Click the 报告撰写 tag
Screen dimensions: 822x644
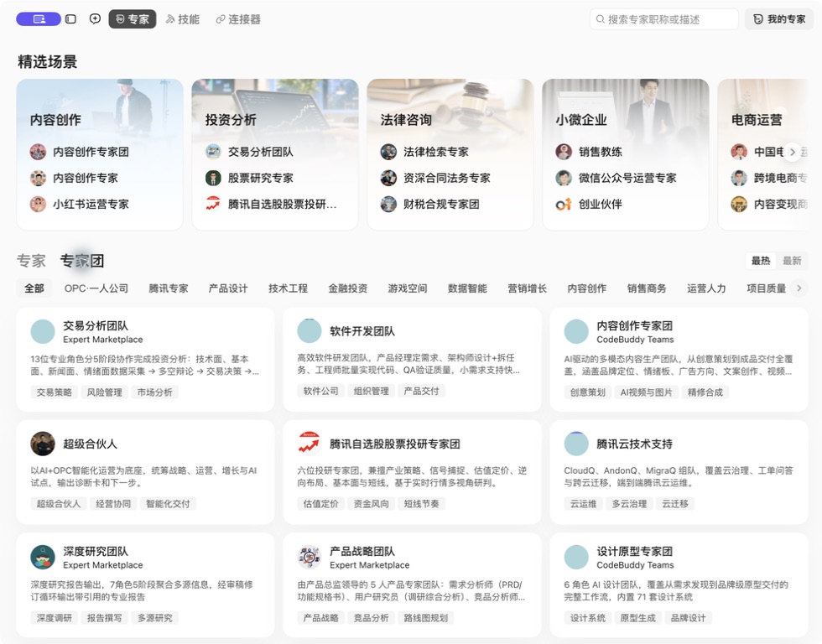[104, 618]
